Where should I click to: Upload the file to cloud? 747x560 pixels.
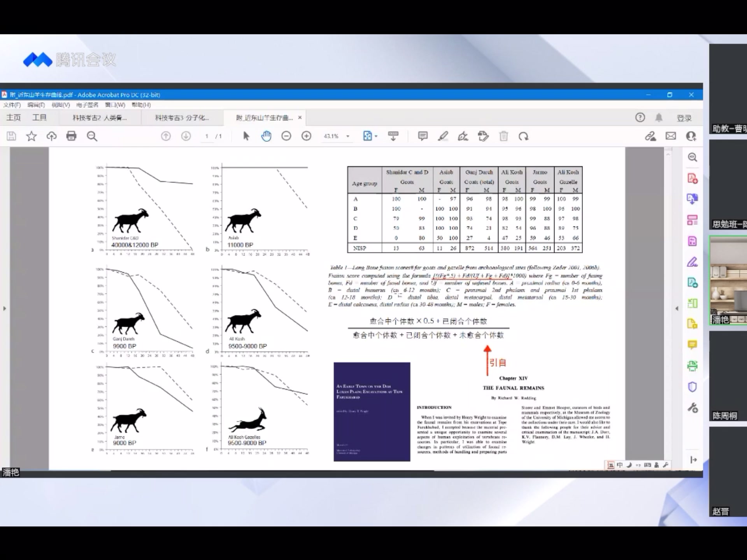click(52, 136)
